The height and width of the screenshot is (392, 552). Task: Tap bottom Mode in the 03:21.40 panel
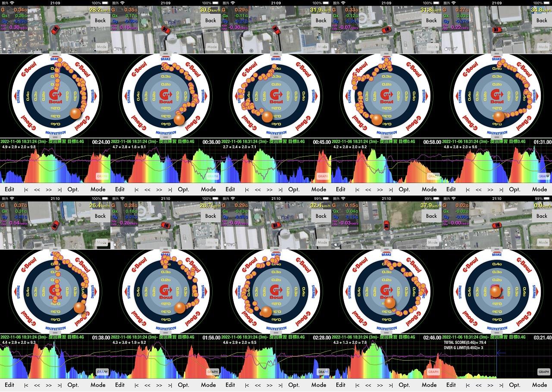click(x=539, y=385)
